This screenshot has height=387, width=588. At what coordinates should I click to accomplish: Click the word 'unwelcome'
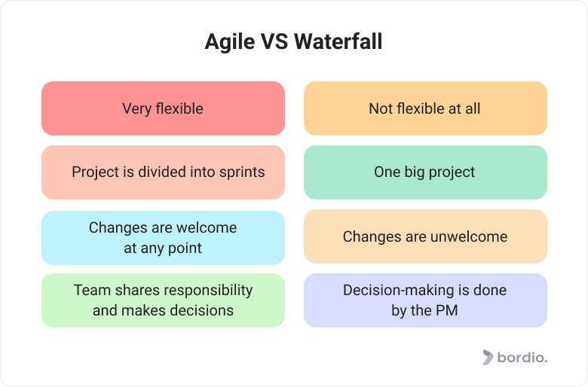pos(469,236)
